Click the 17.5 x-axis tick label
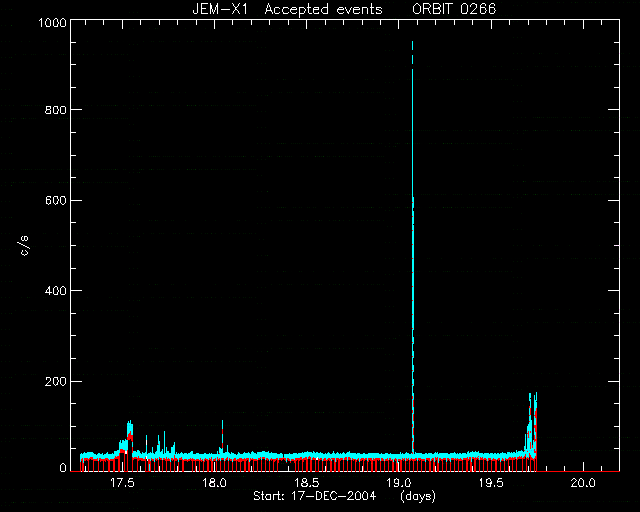The image size is (640, 512). click(x=122, y=483)
